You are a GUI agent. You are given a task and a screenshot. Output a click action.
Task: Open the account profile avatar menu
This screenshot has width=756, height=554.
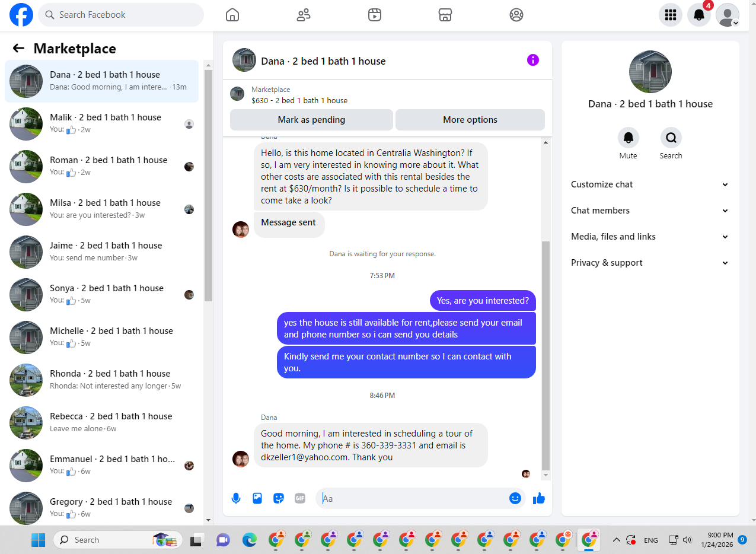(728, 15)
